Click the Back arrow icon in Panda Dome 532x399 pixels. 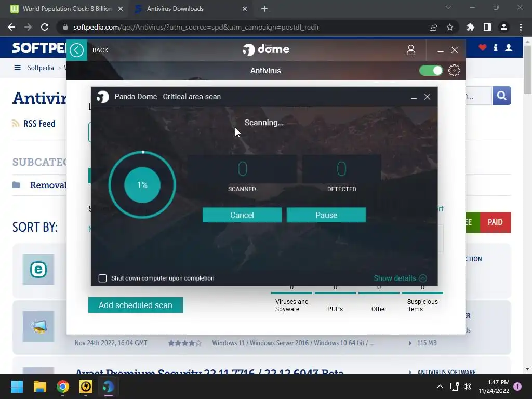pos(77,50)
